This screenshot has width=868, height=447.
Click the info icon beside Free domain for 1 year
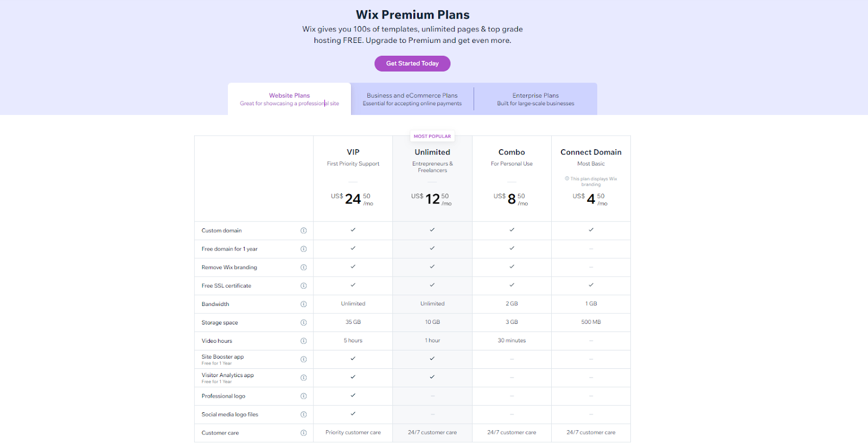[x=303, y=248]
